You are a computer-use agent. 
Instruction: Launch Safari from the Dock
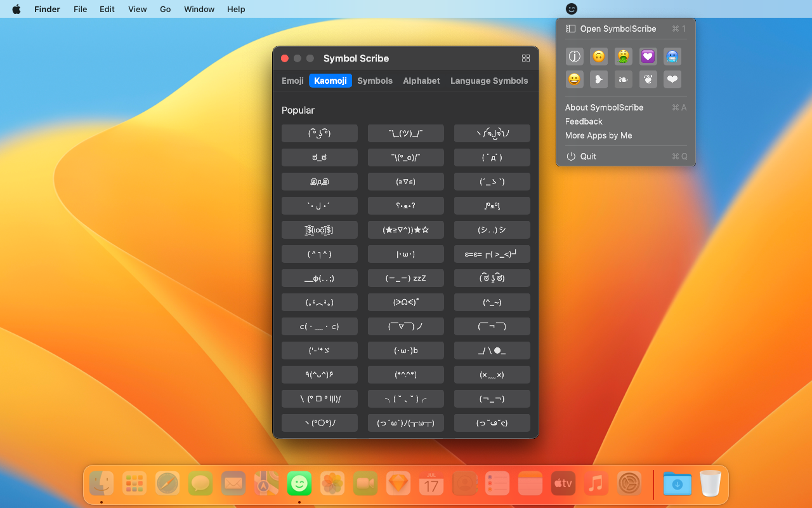pos(167,484)
